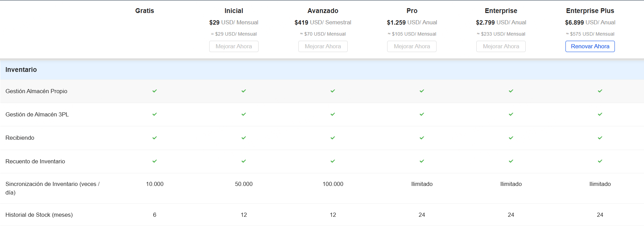Viewport: 644px width, 226px height.
Task: Click Mejorar Ahora under Enterprise plan
Action: [x=501, y=47]
